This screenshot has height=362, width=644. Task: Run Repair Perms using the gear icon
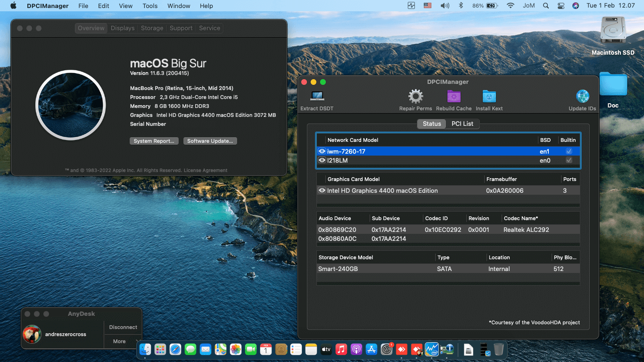pos(415,96)
